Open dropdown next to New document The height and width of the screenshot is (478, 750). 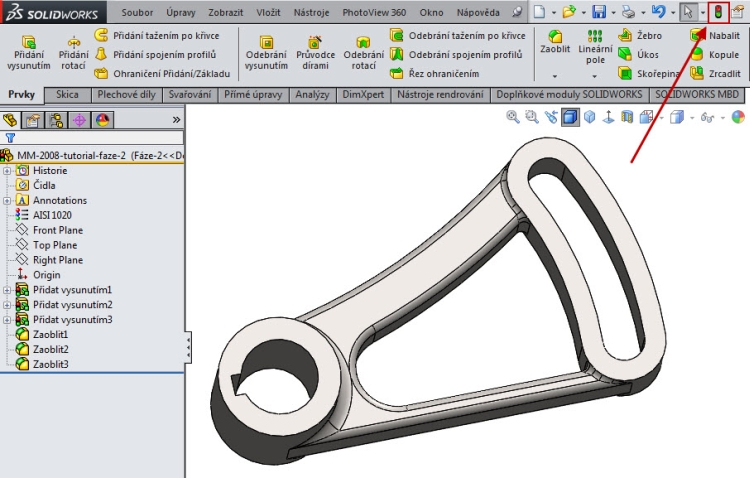click(x=553, y=12)
